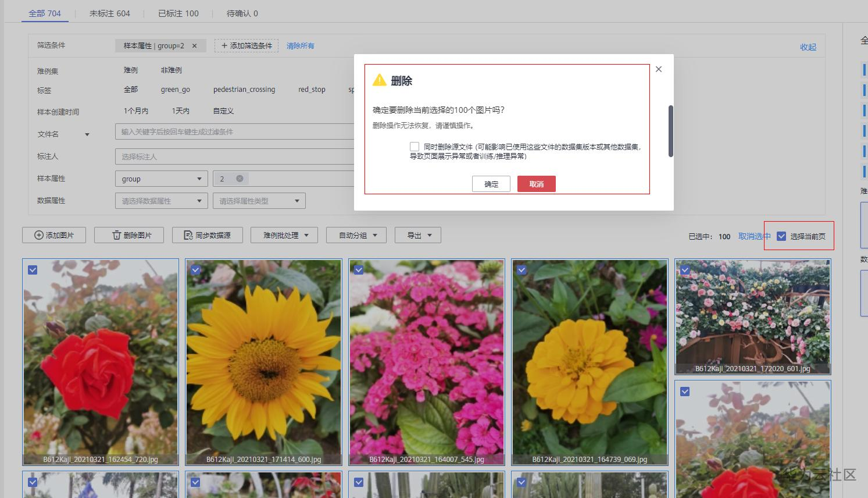Switch to the 全部 704 tab
The image size is (868, 498).
click(45, 13)
